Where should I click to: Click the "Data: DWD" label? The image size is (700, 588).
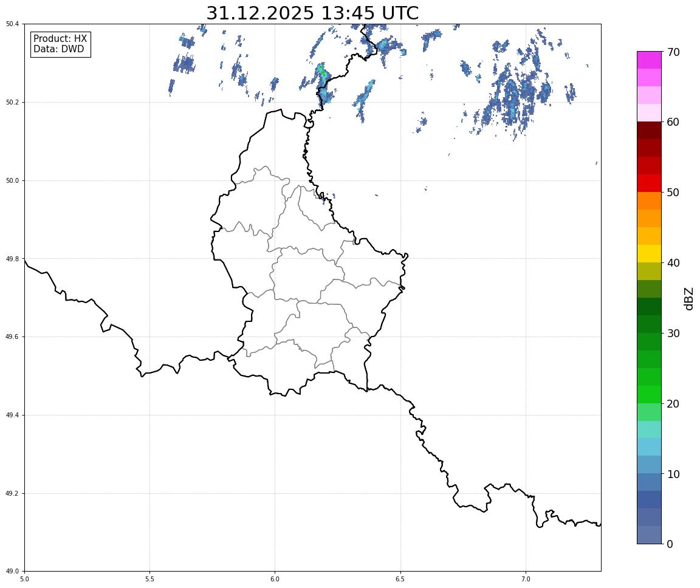point(58,49)
